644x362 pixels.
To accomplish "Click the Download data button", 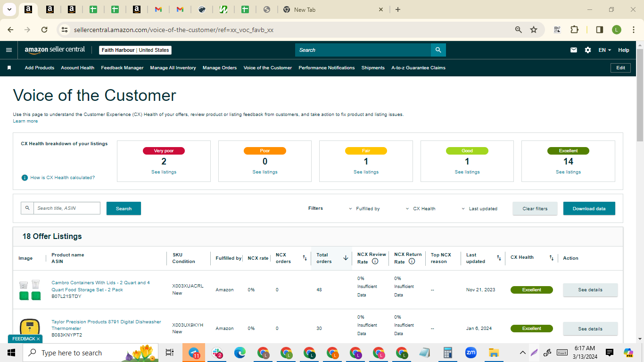I will tap(589, 208).
